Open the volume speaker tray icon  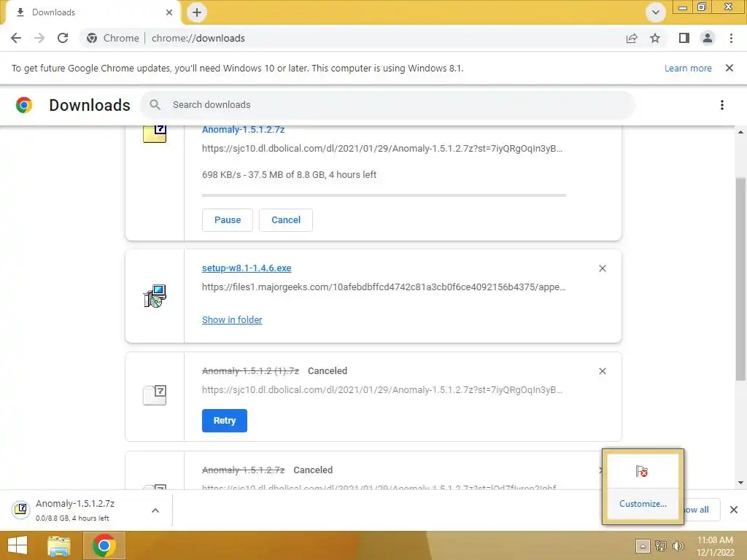[678, 546]
